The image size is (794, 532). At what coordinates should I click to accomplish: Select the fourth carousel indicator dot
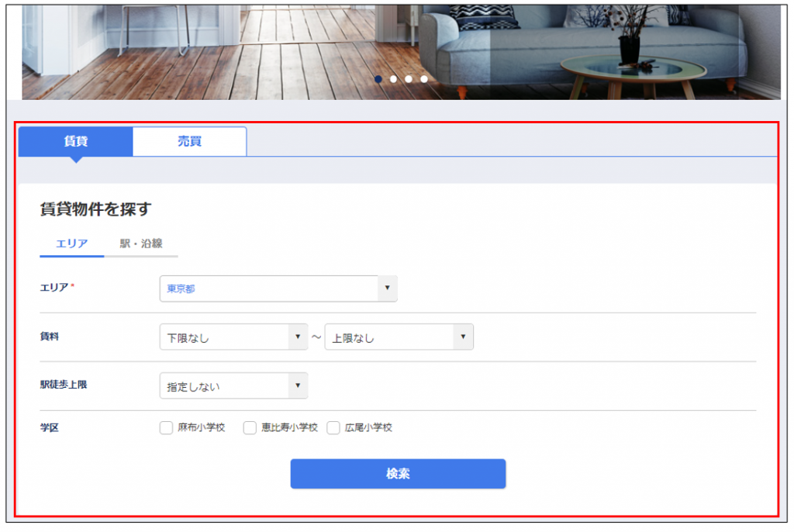point(423,79)
